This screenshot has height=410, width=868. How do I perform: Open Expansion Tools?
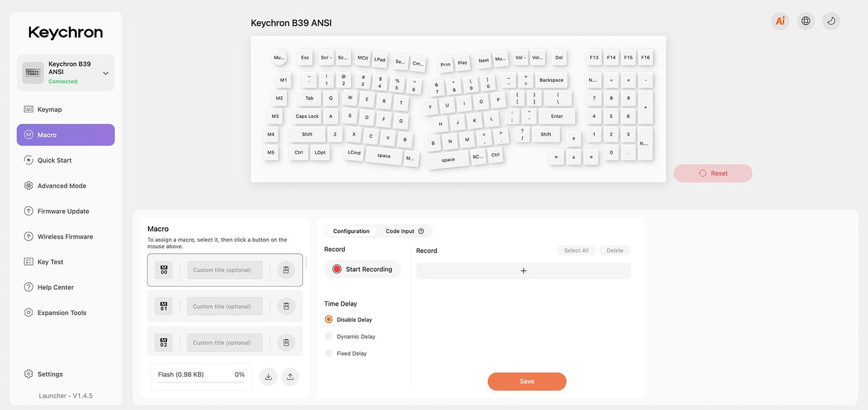66,313
